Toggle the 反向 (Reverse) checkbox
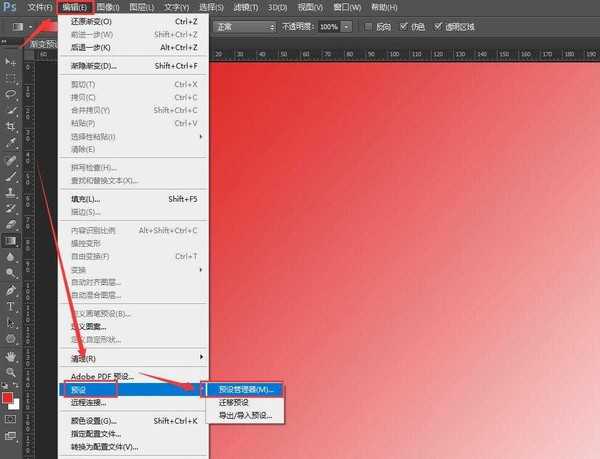The width and height of the screenshot is (600, 459). point(370,26)
